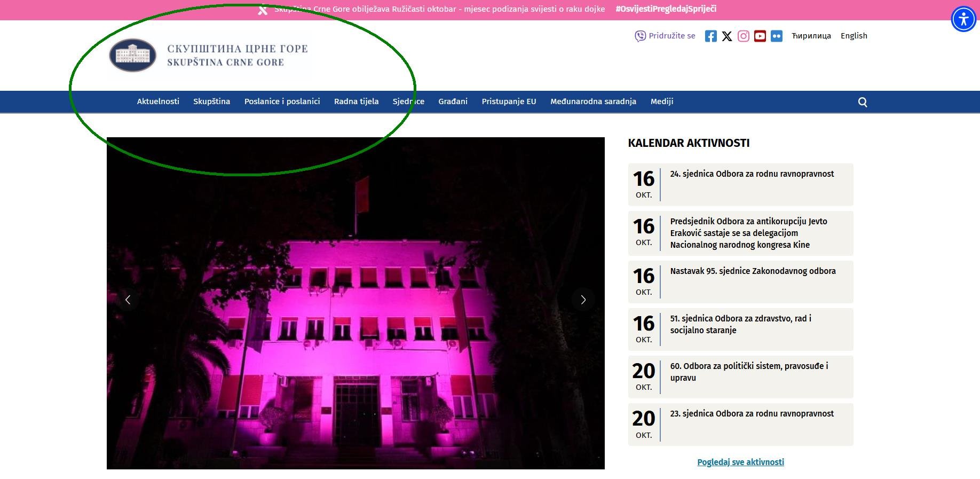Screen dimensions: 980x479
Task: Switch site language to English
Action: pyautogui.click(x=853, y=36)
